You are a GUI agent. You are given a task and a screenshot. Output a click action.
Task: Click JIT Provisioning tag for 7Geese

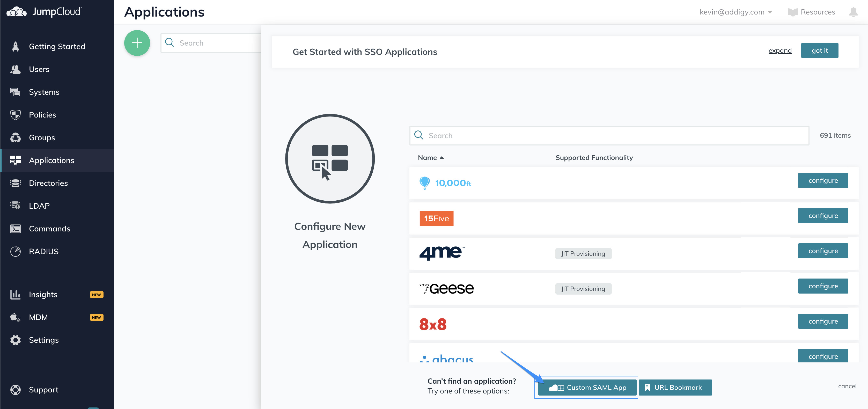click(583, 289)
